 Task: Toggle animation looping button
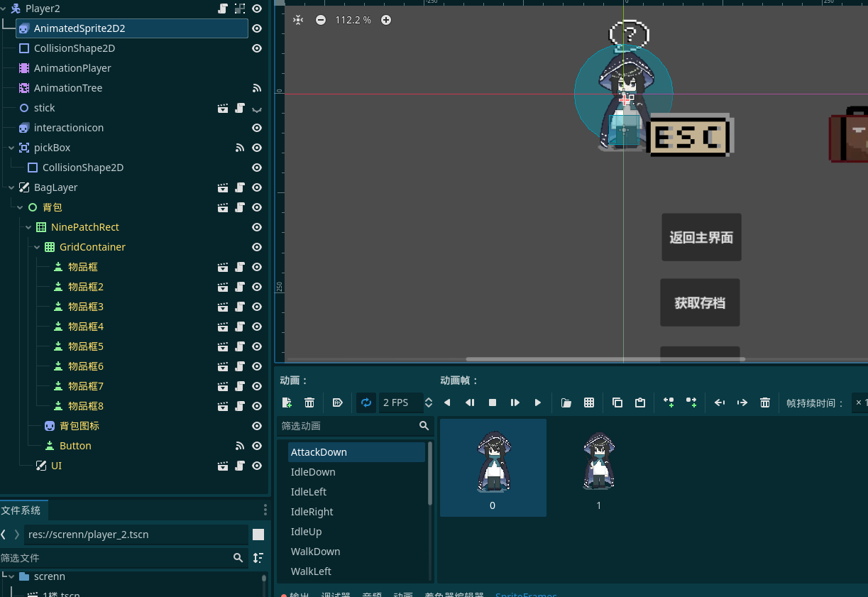(366, 402)
